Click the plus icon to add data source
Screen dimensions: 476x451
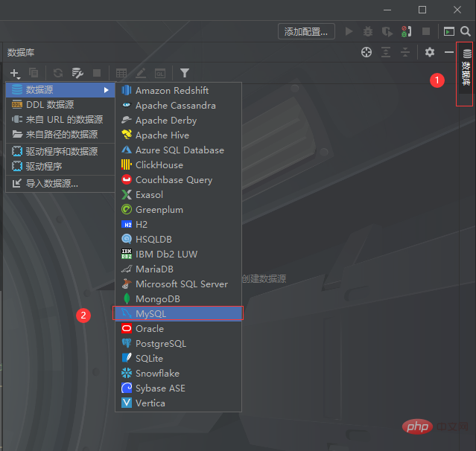coord(14,73)
